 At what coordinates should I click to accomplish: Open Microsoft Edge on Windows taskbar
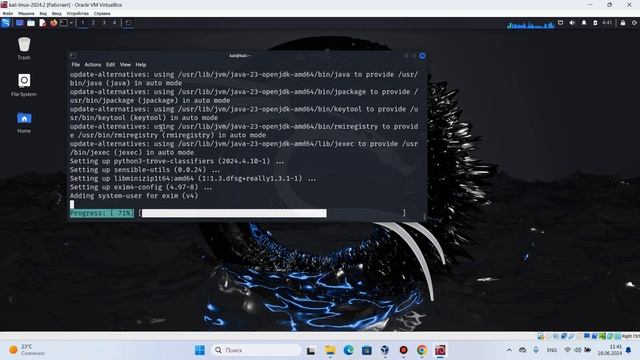348,350
